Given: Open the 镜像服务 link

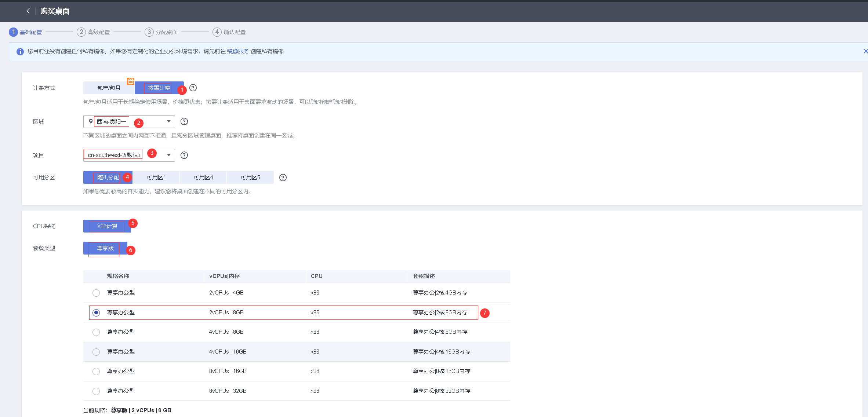Looking at the screenshot, I should (x=238, y=51).
